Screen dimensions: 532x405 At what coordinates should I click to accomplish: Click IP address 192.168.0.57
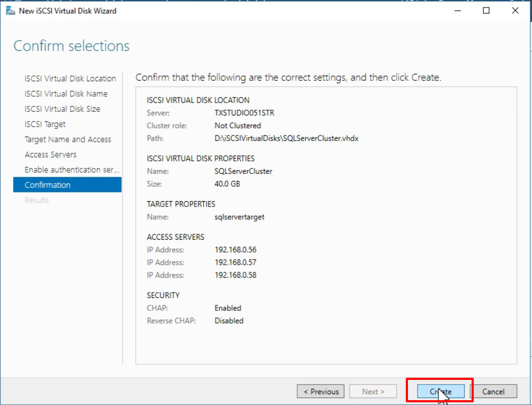tap(235, 262)
